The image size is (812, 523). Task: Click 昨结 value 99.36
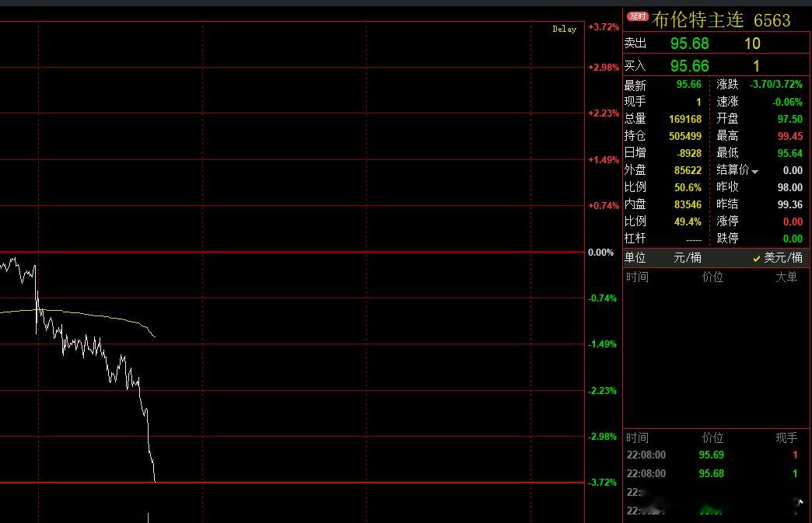tap(789, 204)
